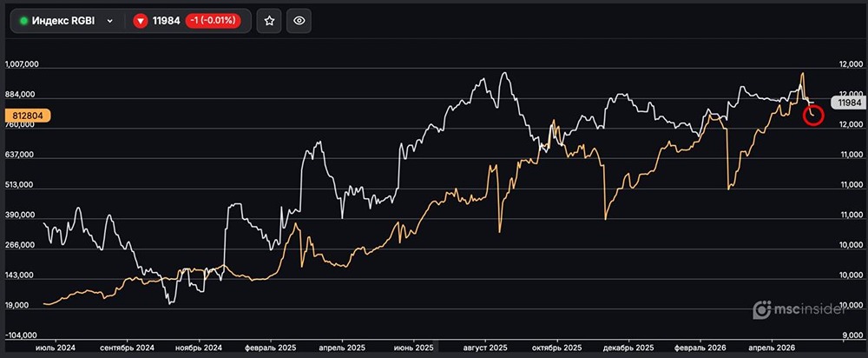This screenshot has height=358, width=868.
Task: Select the декабрь 2025 time axis label
Action: 628,348
